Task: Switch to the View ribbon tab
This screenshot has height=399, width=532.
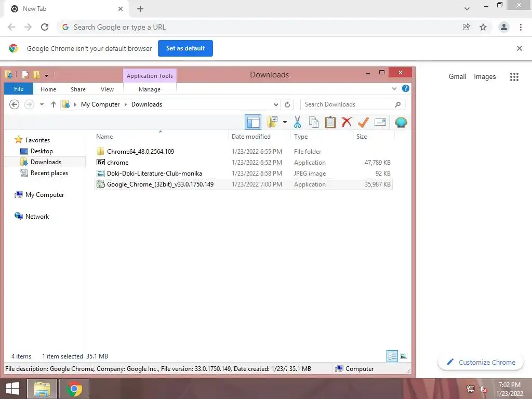Action: pos(107,89)
